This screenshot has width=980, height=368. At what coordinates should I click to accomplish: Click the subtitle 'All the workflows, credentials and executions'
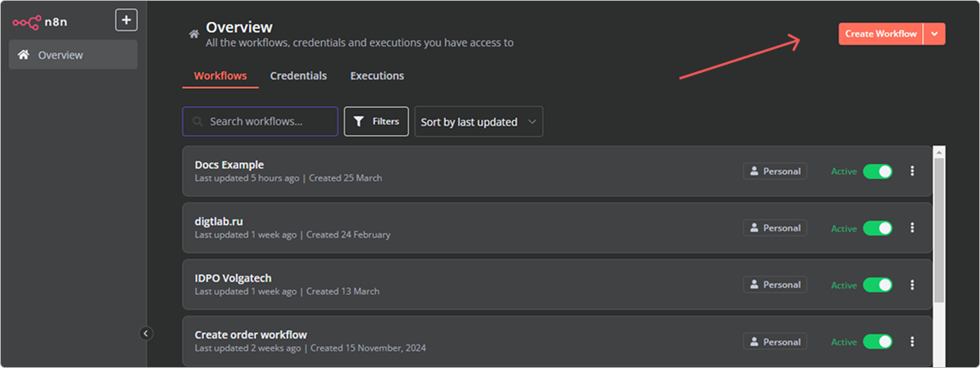(359, 43)
